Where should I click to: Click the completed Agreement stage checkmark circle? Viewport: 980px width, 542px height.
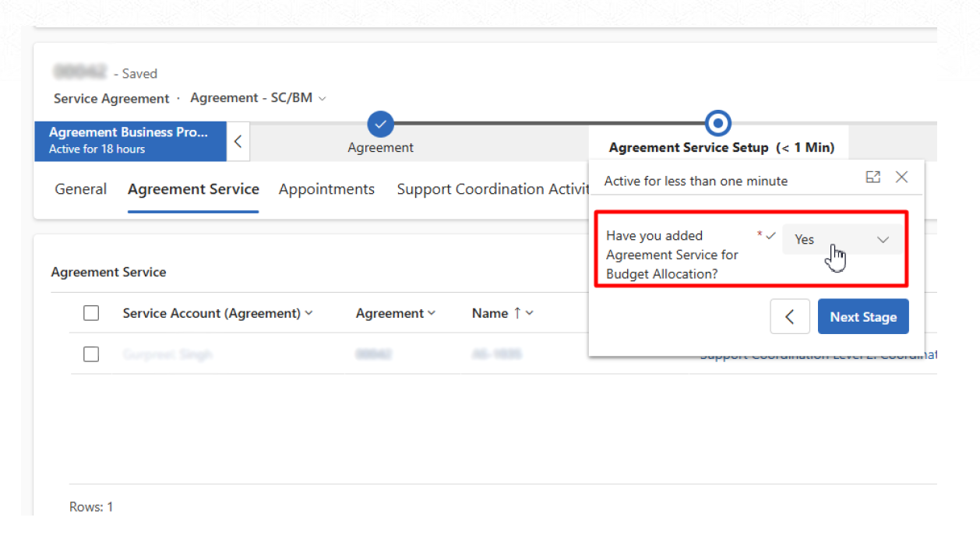coord(380,123)
